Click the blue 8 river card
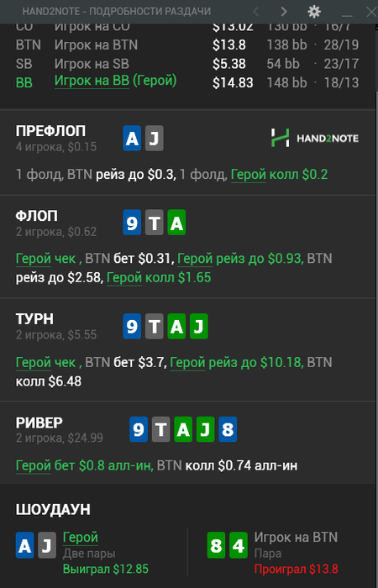 point(228,429)
